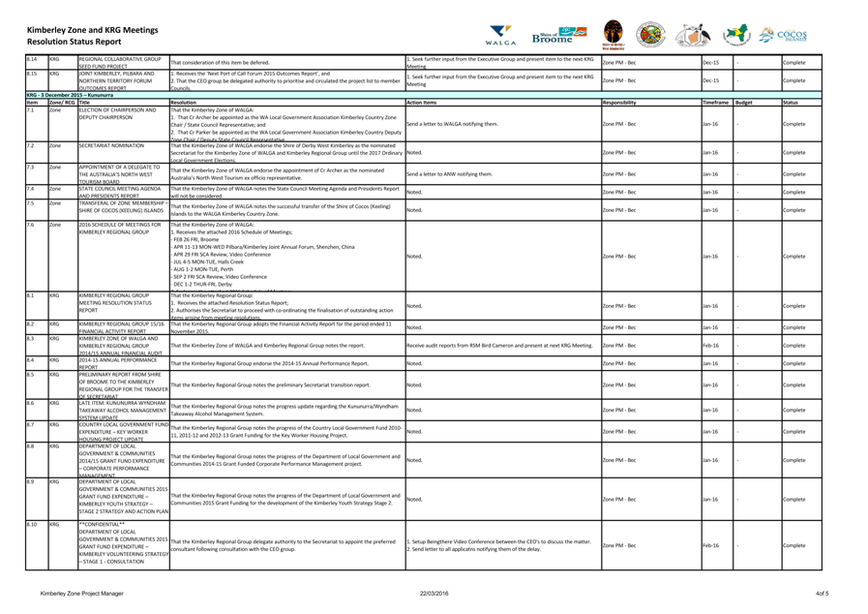The width and height of the screenshot is (868, 614).
Task: Click item number 8.9
Action: pos(30,481)
